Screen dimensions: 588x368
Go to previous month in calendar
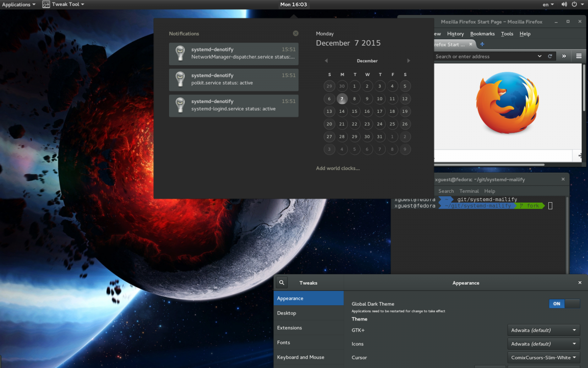coord(326,61)
